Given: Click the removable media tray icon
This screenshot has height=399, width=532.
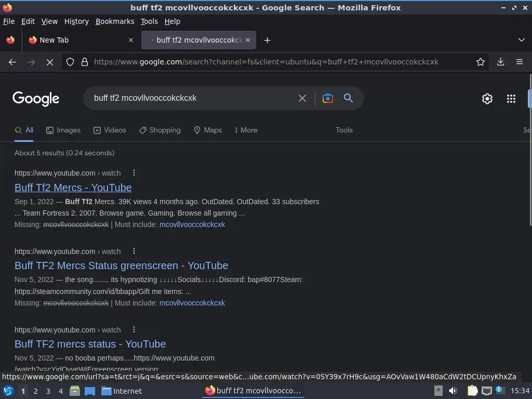Looking at the screenshot, I should pos(438,391).
